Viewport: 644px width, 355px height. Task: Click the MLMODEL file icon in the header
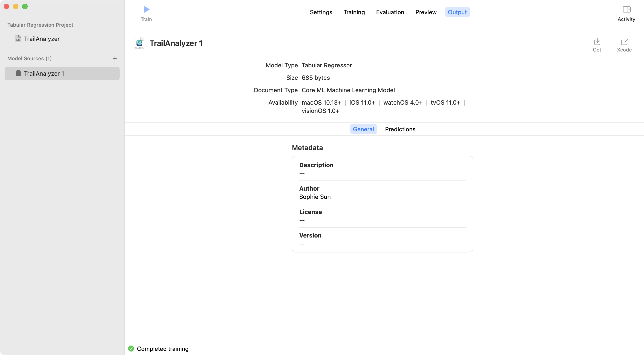tap(139, 43)
